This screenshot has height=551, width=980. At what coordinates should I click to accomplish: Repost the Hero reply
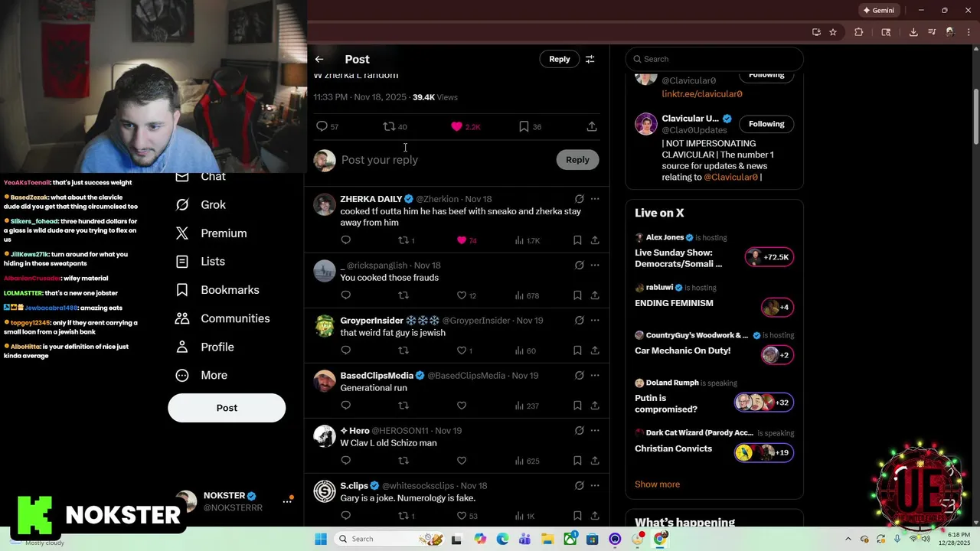[x=403, y=461]
